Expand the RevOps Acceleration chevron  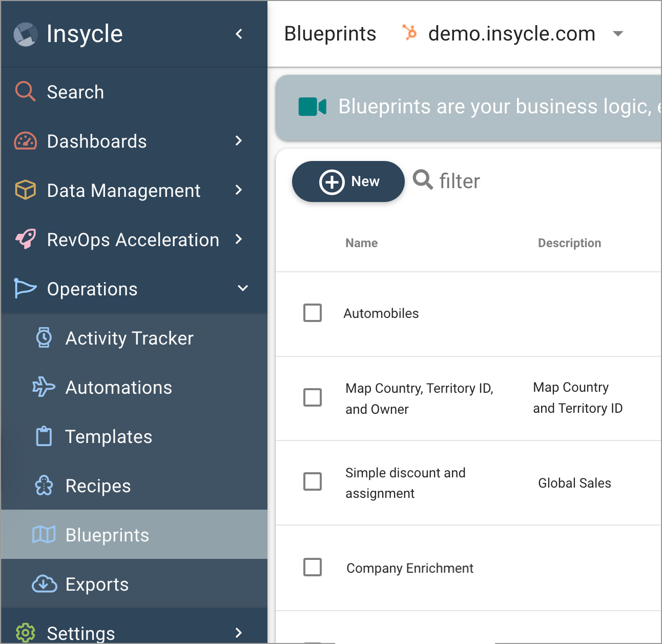click(239, 239)
